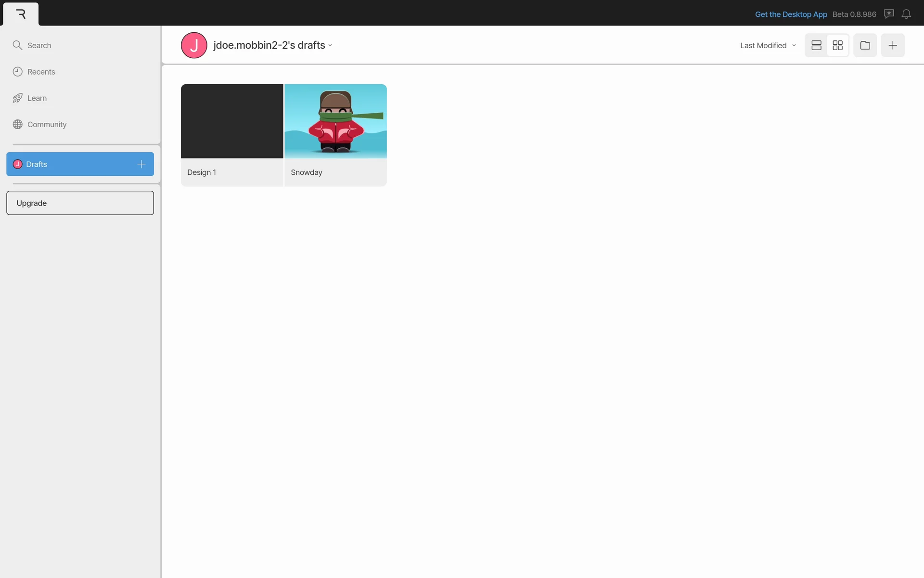The width and height of the screenshot is (924, 578).
Task: Open Recents from the sidebar
Action: (x=41, y=72)
